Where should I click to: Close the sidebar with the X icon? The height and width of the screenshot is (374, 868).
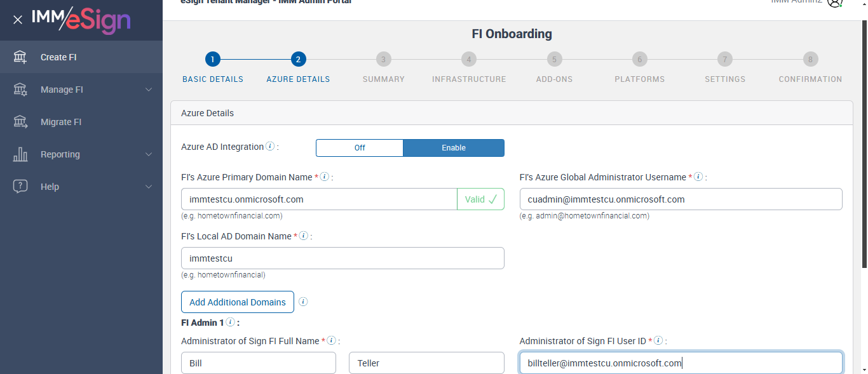(18, 20)
